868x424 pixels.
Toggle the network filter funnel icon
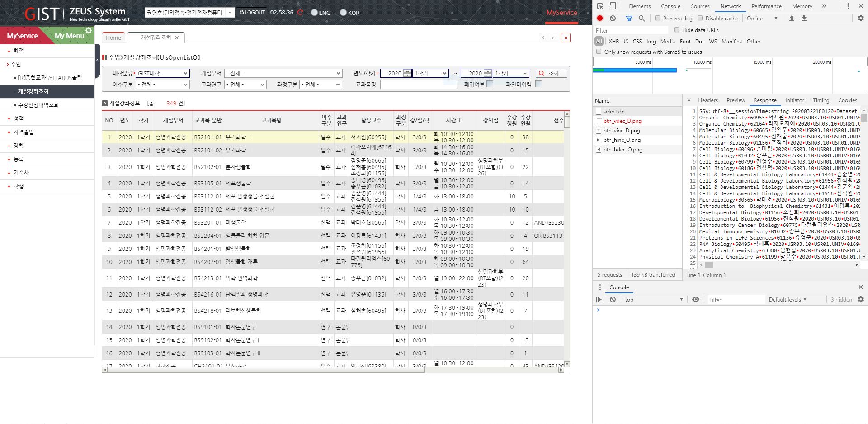point(629,18)
